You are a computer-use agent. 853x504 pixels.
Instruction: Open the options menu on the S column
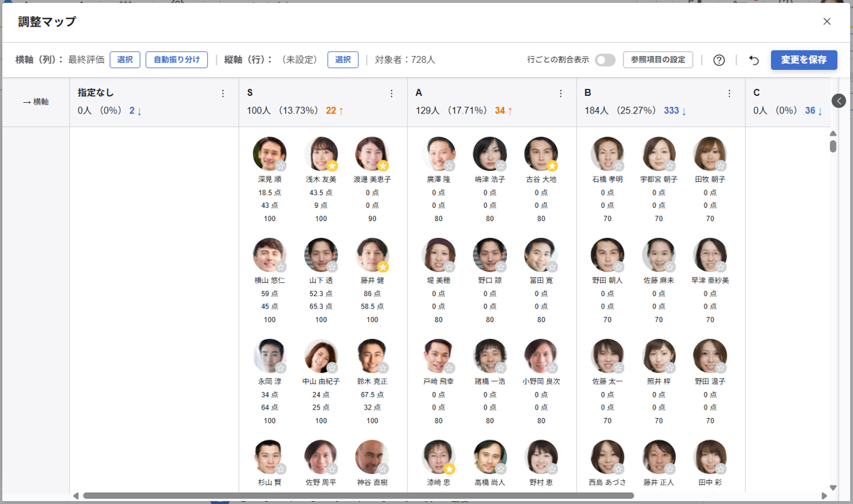click(x=391, y=92)
